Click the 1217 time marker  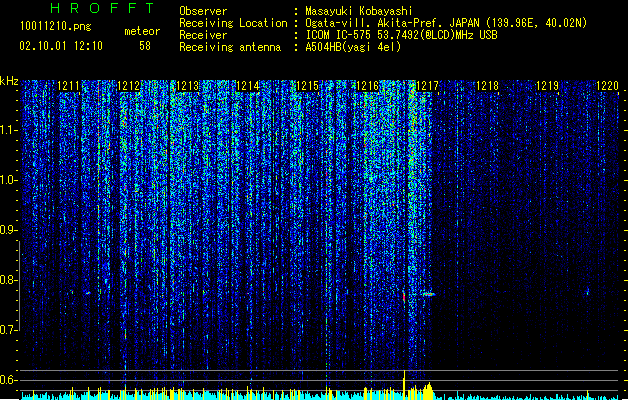[x=428, y=86]
